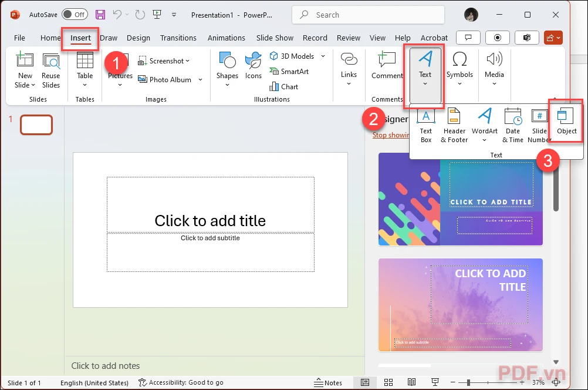Switch to the Draw tab
Image resolution: width=588 pixels, height=390 pixels.
(x=109, y=38)
